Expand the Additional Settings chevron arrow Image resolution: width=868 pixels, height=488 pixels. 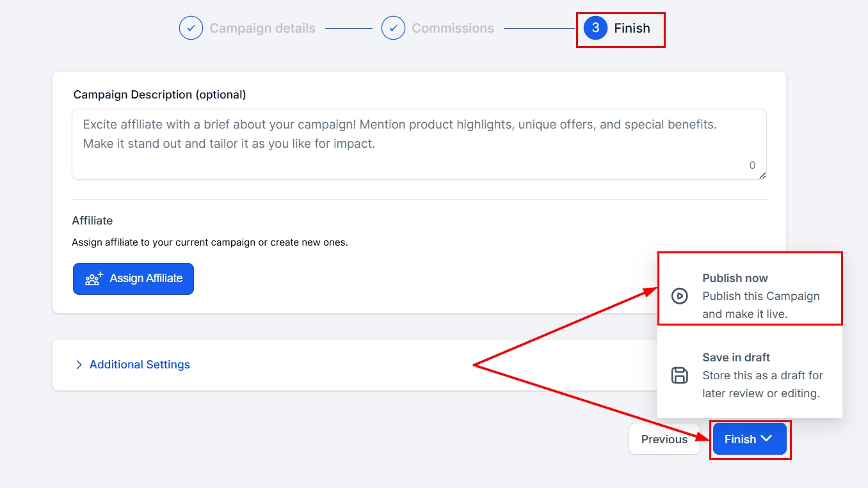click(79, 365)
